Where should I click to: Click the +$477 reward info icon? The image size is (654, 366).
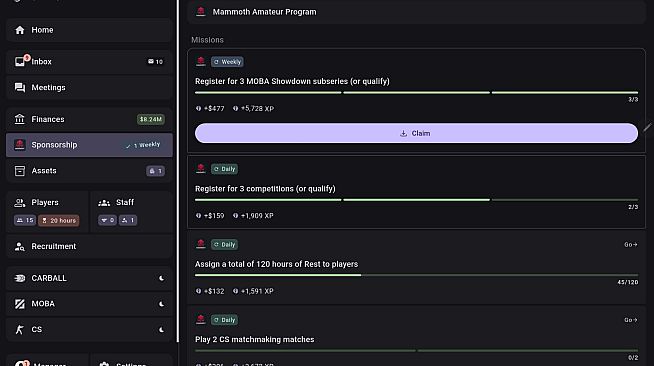[199, 108]
